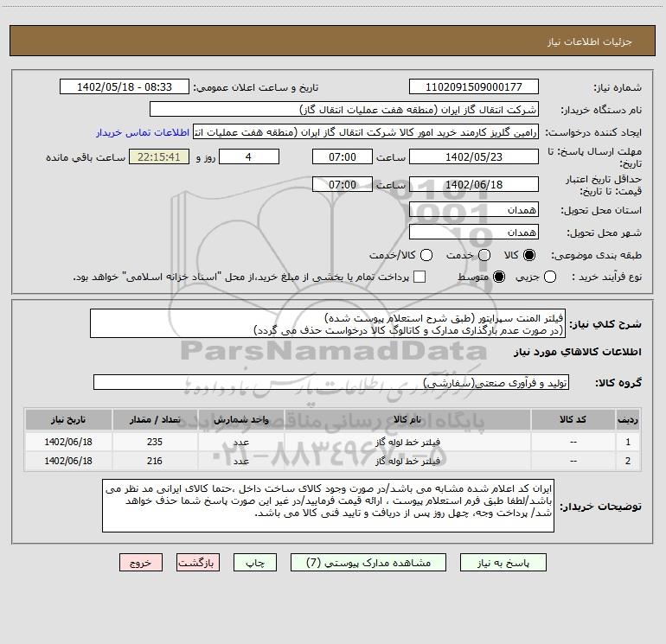Click the quantity cell 235
Viewport: 666px width, 644px height.
[155, 442]
